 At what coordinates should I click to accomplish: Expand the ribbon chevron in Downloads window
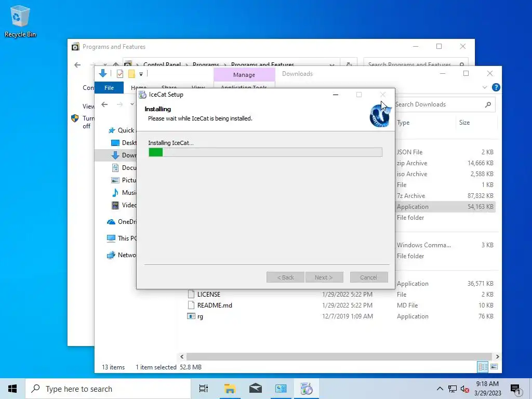click(485, 87)
